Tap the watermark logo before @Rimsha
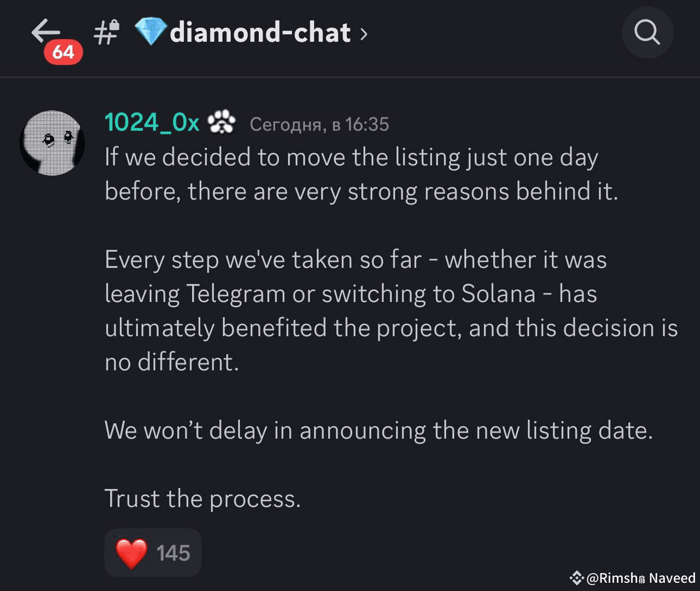Image resolution: width=700 pixels, height=591 pixels. point(576,578)
